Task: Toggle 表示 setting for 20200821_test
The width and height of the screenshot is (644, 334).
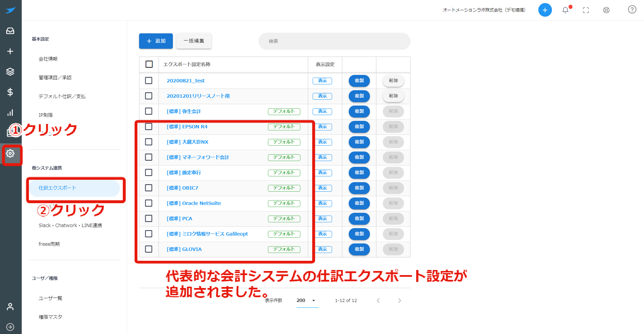Action: [x=322, y=81]
